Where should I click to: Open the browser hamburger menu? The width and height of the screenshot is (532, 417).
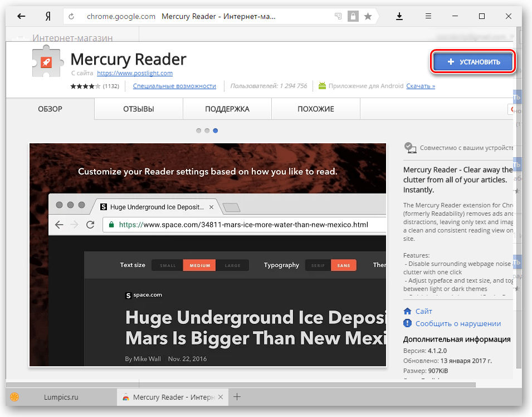pos(428,16)
